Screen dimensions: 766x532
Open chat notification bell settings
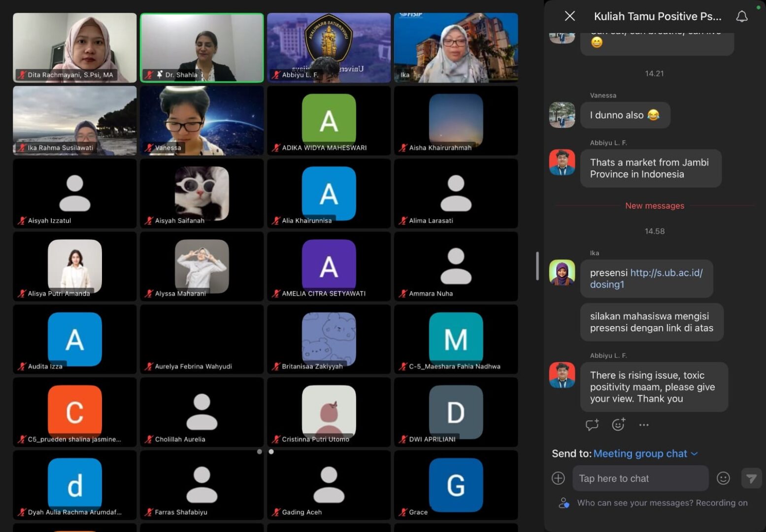(x=742, y=16)
